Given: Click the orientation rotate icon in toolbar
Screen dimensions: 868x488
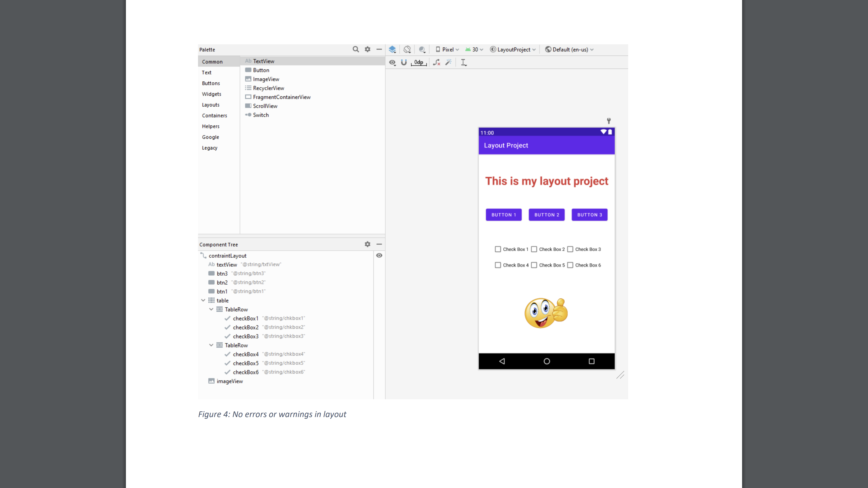Looking at the screenshot, I should pyautogui.click(x=407, y=49).
